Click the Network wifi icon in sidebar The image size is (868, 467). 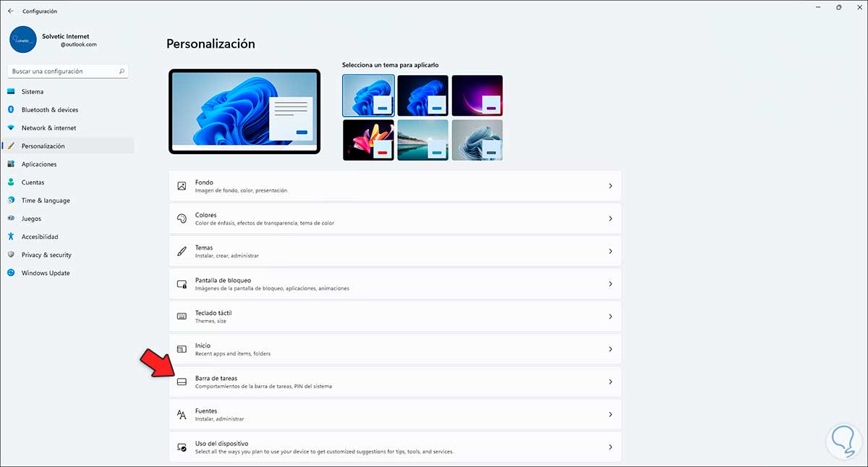[11, 128]
